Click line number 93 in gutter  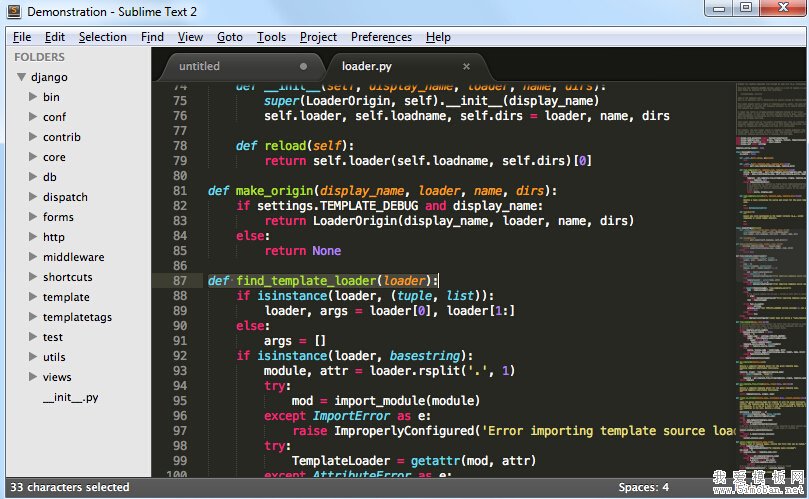click(x=179, y=371)
